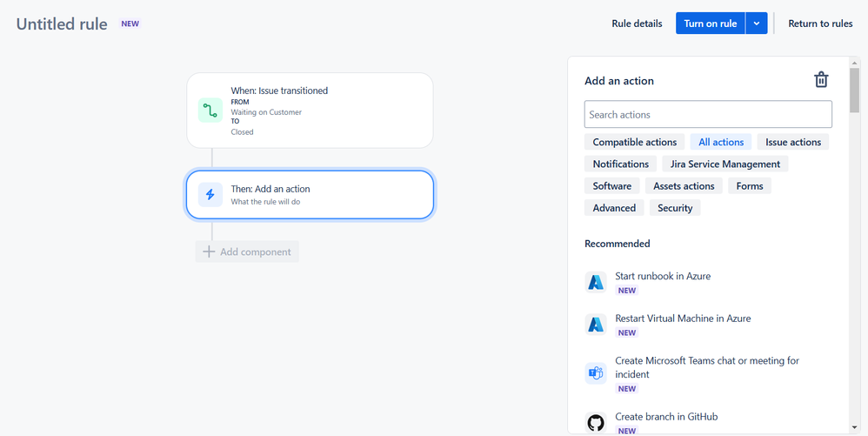868x436 pixels.
Task: Open Rule details
Action: 637,23
